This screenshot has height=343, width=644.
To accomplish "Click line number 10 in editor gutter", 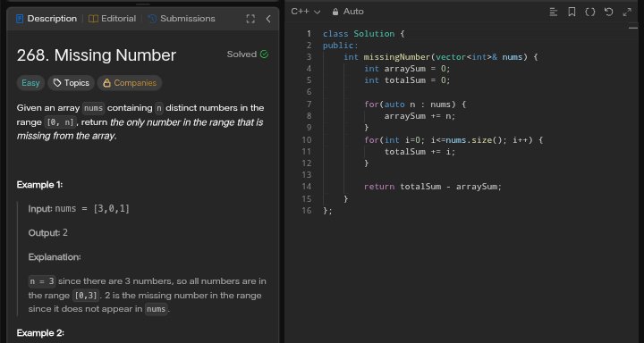I will pos(307,140).
